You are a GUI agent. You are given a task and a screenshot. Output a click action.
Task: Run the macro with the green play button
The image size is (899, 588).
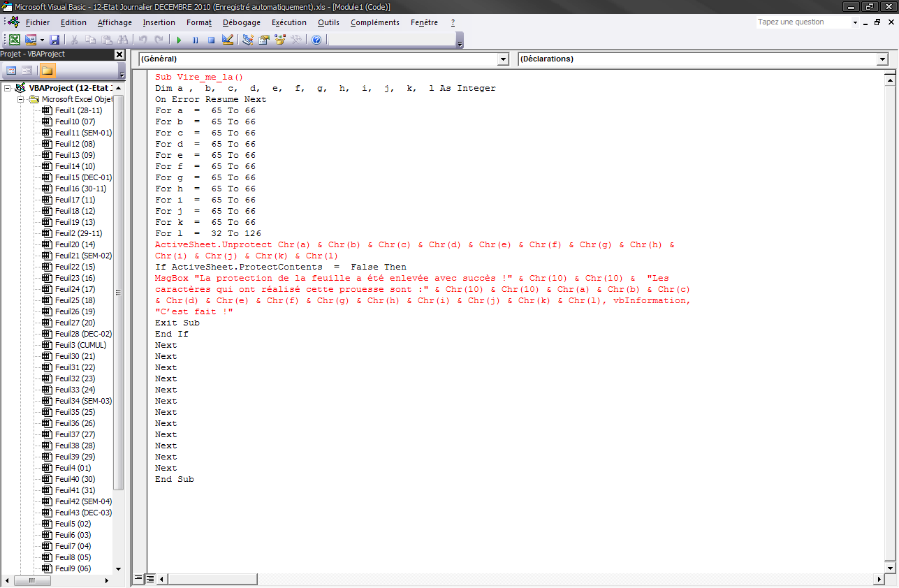[179, 40]
